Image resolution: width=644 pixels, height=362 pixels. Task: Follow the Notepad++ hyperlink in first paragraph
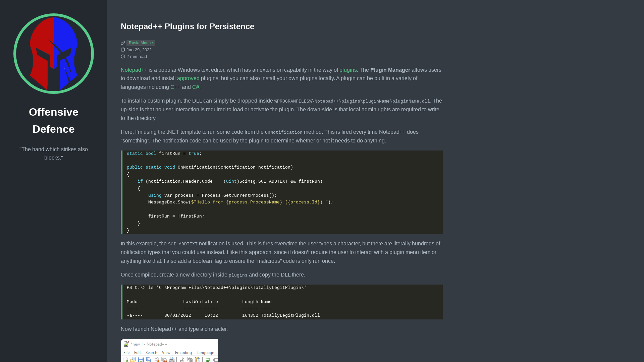click(134, 70)
